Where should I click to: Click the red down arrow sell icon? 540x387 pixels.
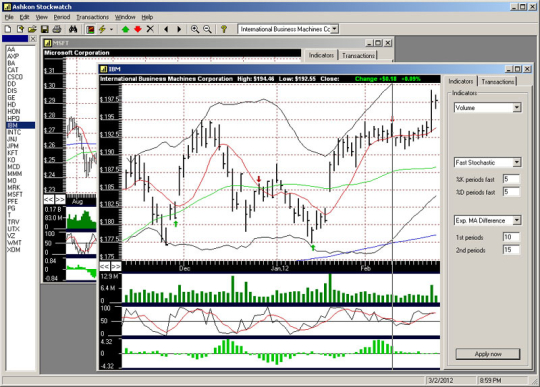coord(138,29)
